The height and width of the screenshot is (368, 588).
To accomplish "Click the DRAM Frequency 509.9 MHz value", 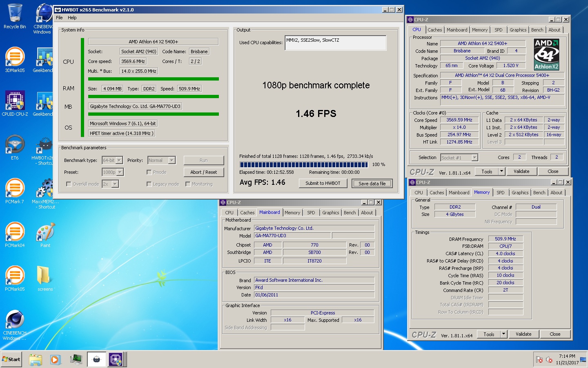I will pos(506,239).
